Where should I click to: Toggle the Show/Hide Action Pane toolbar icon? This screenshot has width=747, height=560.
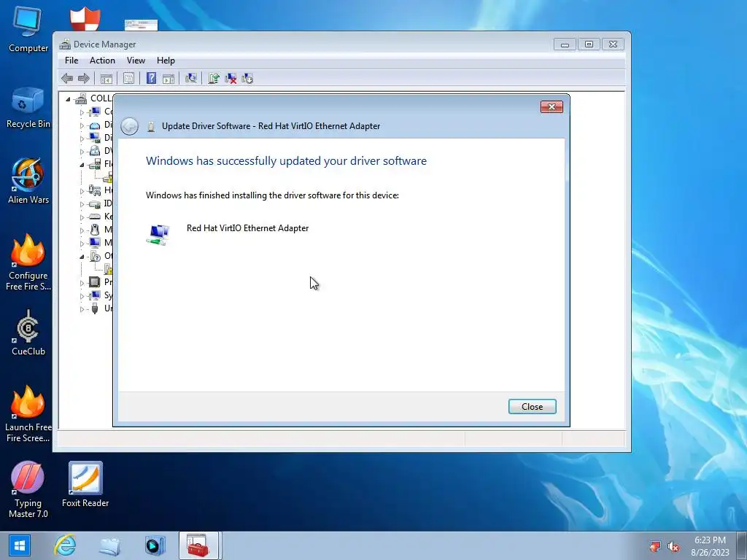169,79
